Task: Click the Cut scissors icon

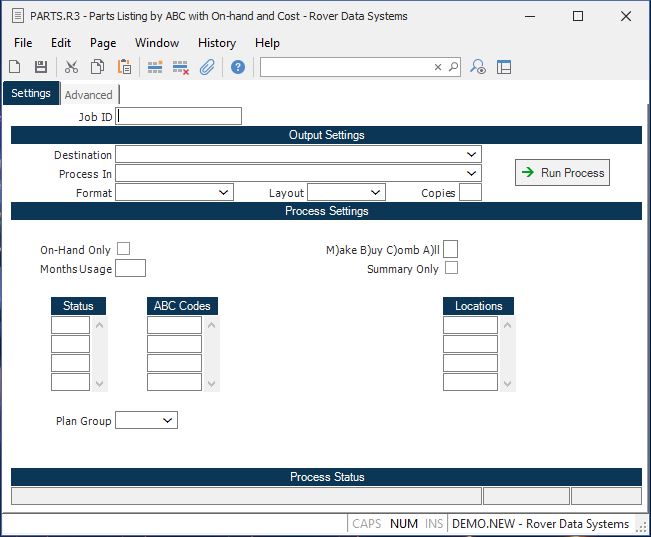Action: (71, 67)
